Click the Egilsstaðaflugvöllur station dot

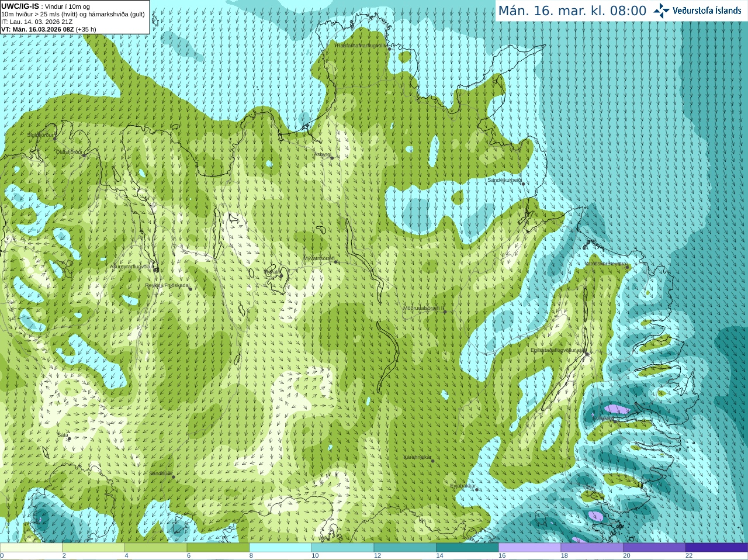[x=587, y=354]
